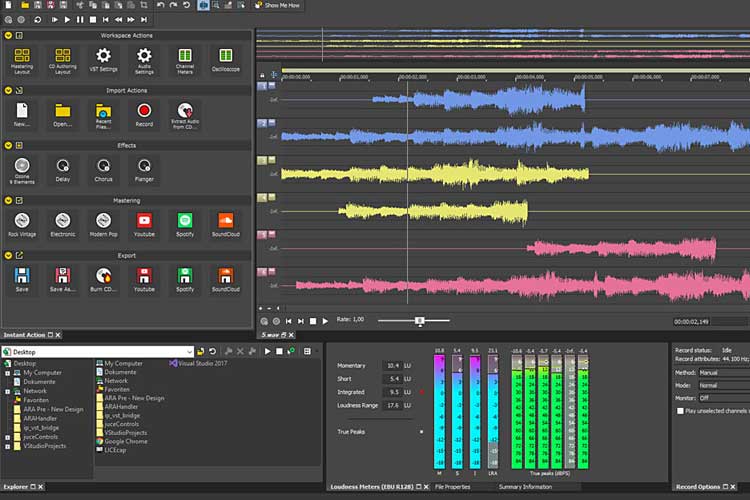Expand Network node in Explorer tree
The height and width of the screenshot is (500, 750).
coord(8,391)
